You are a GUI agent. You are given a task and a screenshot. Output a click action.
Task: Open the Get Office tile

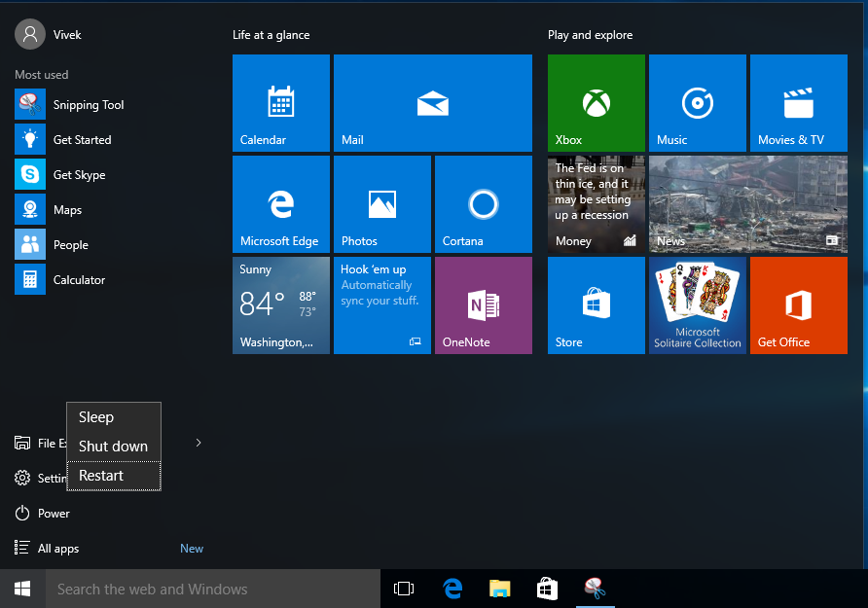coord(799,304)
